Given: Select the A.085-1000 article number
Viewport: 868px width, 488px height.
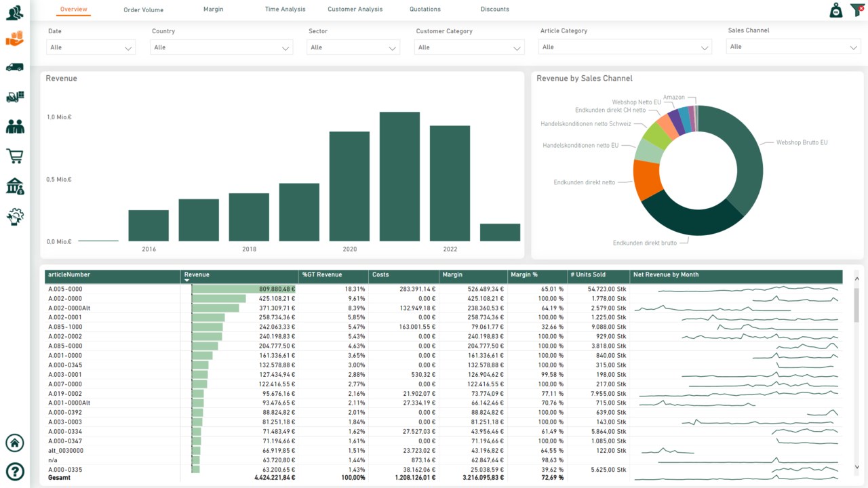Looking at the screenshot, I should (x=64, y=327).
